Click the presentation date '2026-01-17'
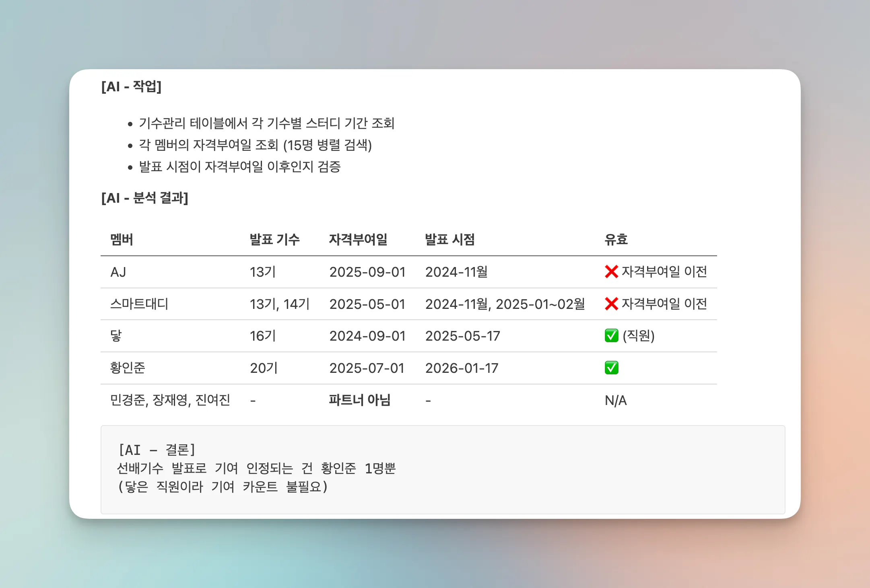 coord(462,368)
